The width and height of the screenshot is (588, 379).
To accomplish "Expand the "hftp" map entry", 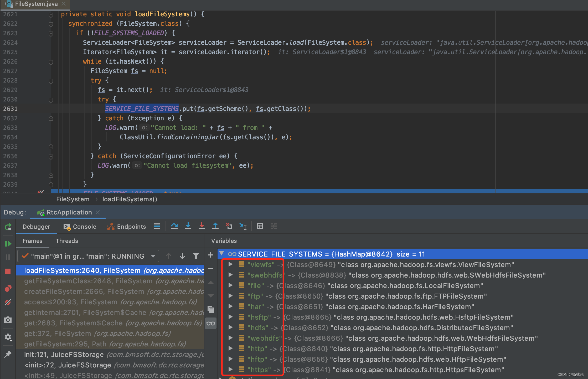I will (x=230, y=359).
